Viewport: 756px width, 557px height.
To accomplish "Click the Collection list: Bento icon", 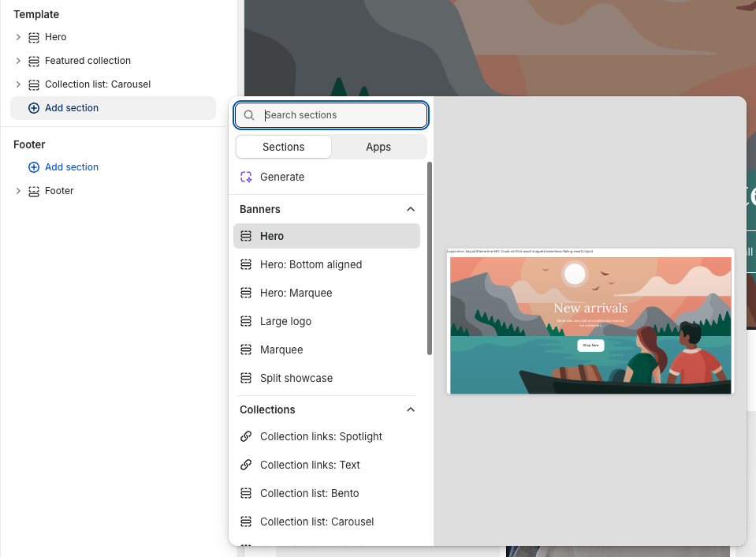I will pyautogui.click(x=246, y=493).
